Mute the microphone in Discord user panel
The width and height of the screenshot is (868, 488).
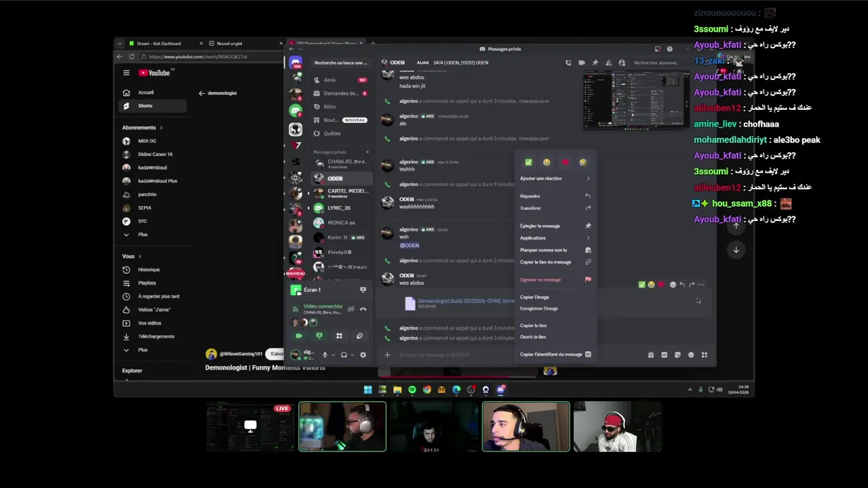point(325,354)
